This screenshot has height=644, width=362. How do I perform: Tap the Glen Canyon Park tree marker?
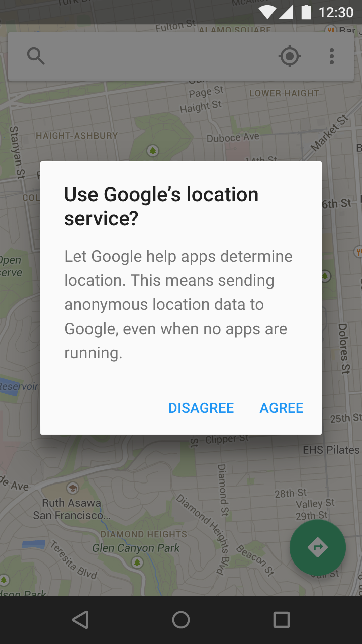pyautogui.click(x=137, y=562)
